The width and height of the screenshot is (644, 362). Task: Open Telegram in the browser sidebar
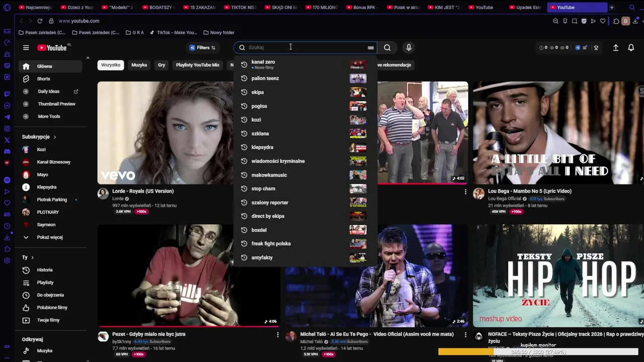tap(7, 117)
